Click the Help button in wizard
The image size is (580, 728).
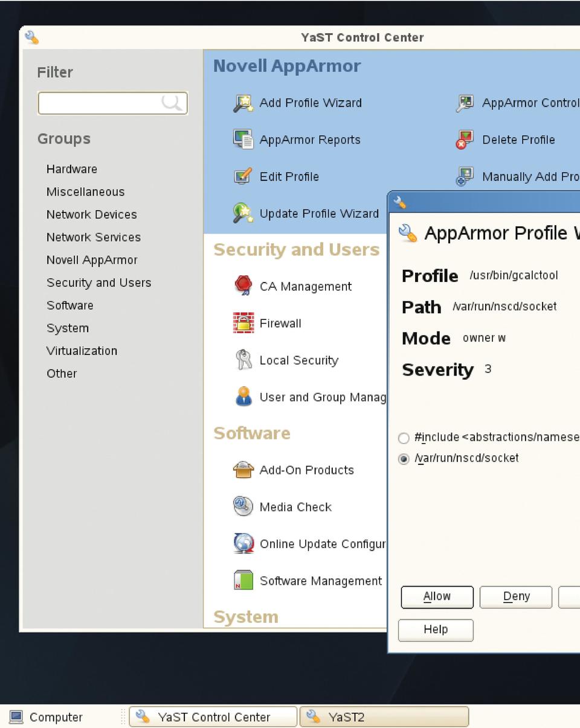pos(436,630)
